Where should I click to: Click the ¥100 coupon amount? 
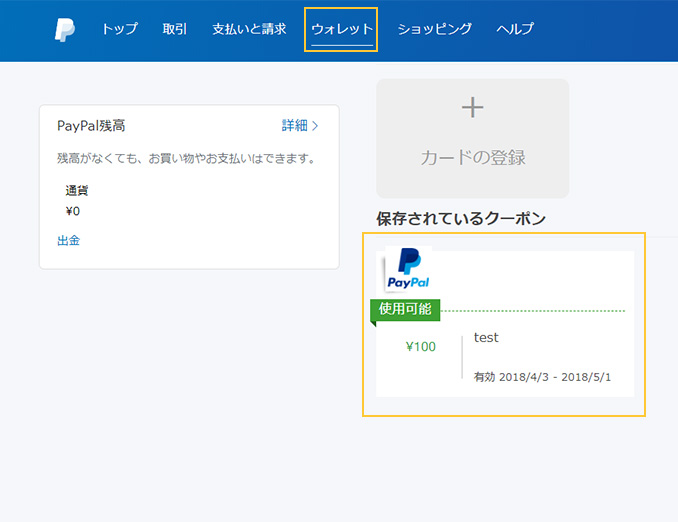421,347
